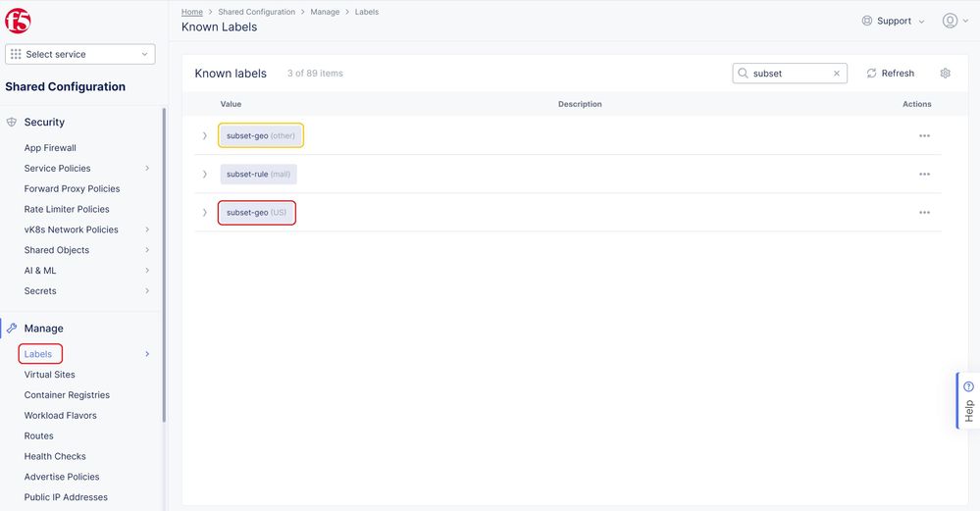
Task: Click the subset search input field
Action: (x=790, y=74)
